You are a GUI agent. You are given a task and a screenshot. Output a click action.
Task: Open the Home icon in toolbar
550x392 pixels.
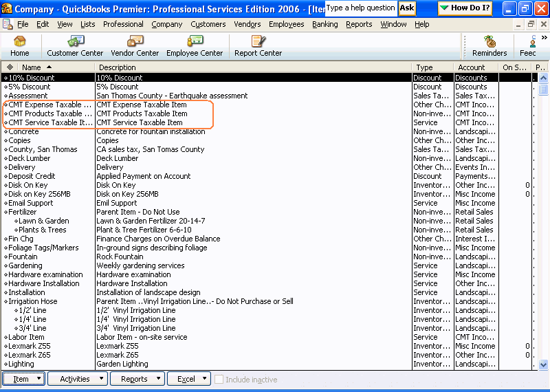click(x=20, y=46)
